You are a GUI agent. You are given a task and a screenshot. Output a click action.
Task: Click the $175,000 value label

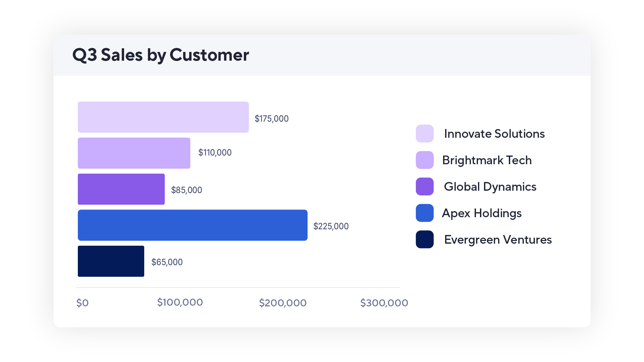pos(272,118)
